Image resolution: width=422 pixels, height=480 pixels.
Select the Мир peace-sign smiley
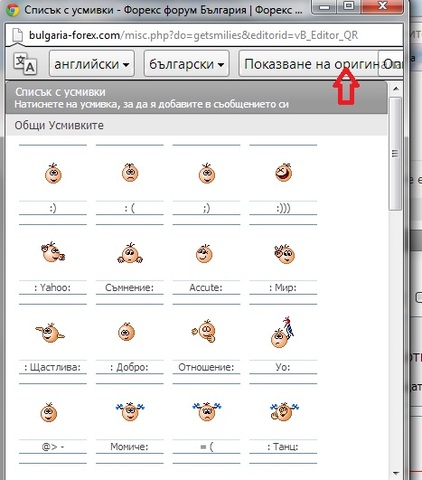pos(284,254)
